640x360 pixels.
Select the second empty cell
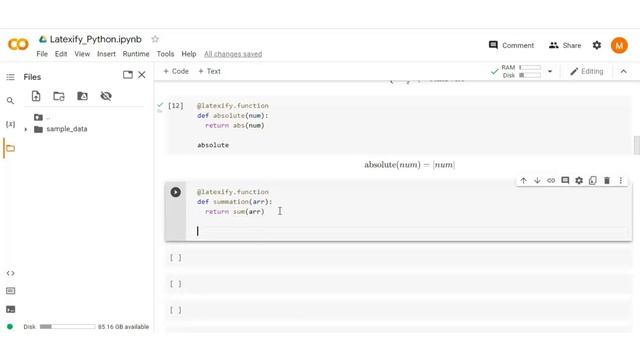point(398,284)
